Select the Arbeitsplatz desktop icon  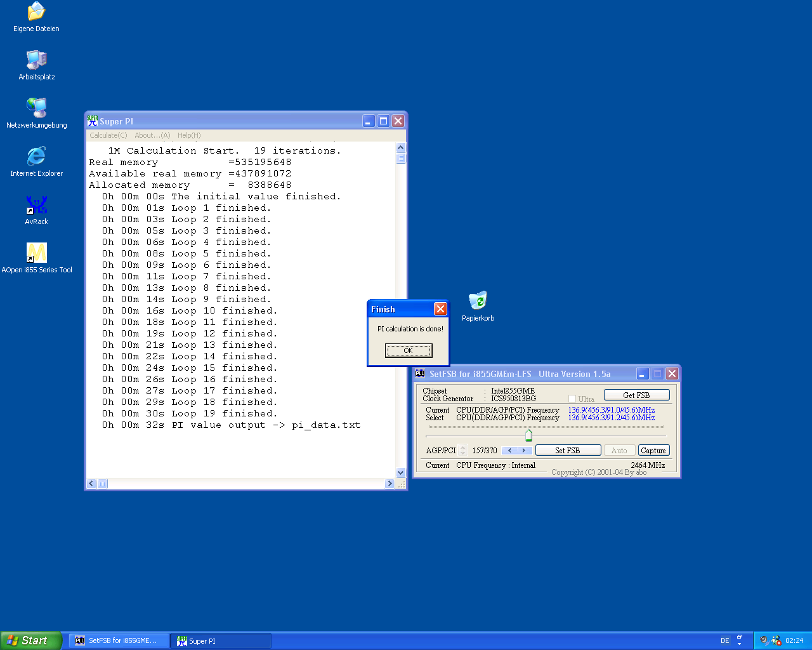click(36, 60)
